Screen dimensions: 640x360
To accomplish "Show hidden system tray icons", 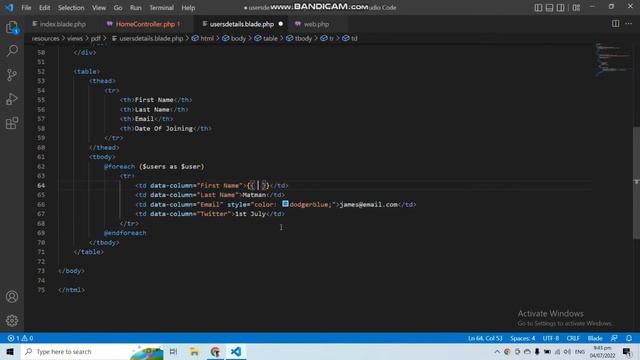I will coord(497,351).
